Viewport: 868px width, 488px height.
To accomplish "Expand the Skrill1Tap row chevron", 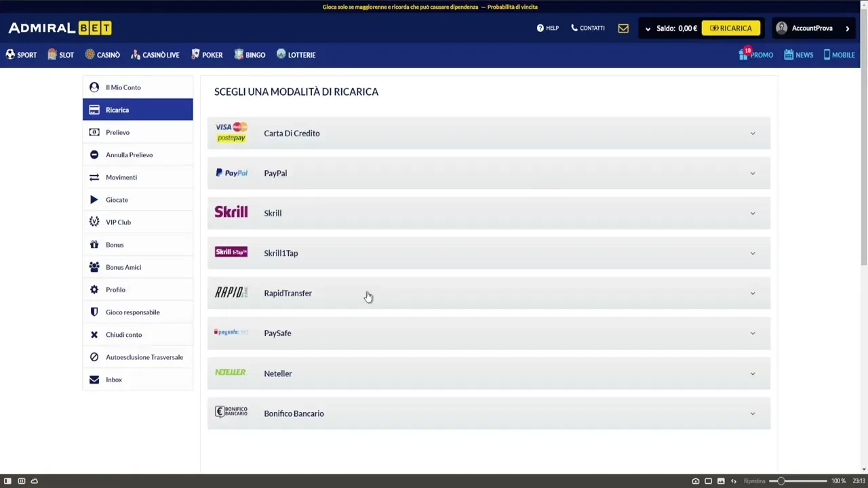I will [x=753, y=253].
